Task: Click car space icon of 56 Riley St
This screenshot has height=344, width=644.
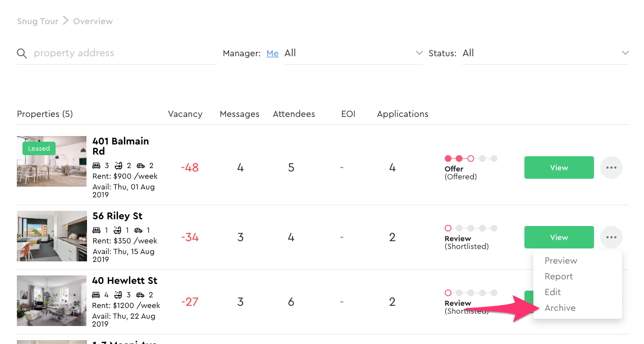Action: [139, 230]
